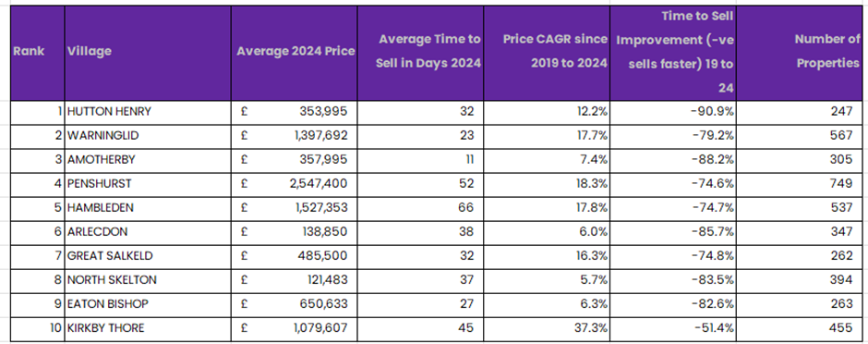Click ARLECDON's 6.0% CAGR cell
Viewport: 868px width, 344px height.
(x=547, y=233)
